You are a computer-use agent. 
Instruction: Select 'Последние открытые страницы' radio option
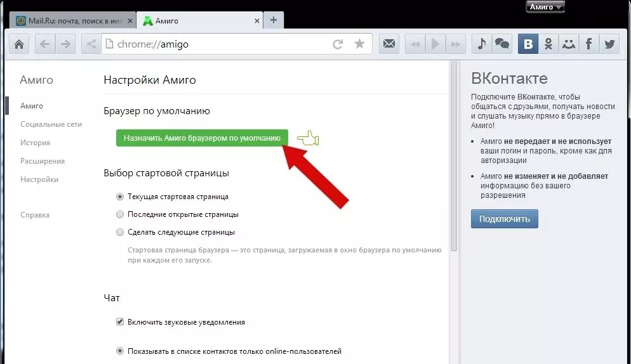(x=120, y=214)
